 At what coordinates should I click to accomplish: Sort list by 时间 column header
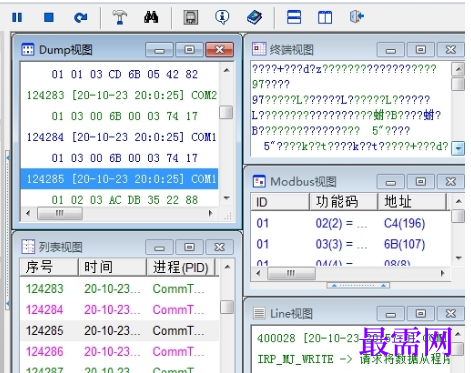tap(112, 267)
